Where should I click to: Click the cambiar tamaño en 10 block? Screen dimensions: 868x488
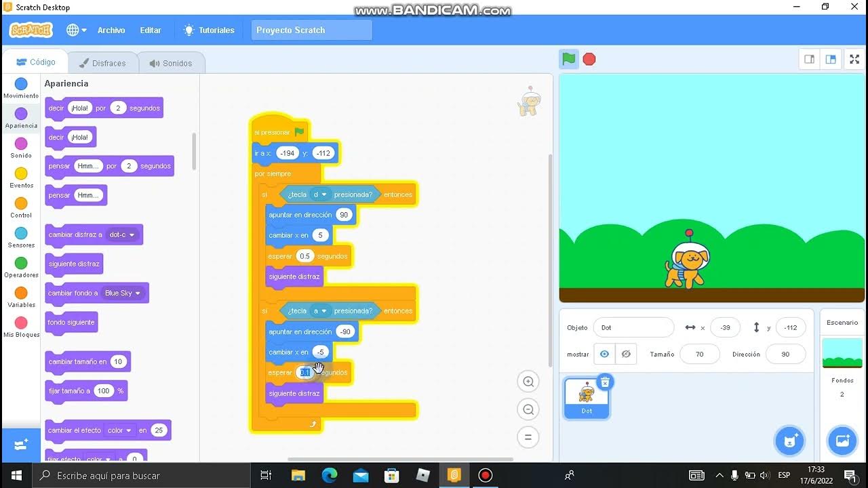point(87,361)
